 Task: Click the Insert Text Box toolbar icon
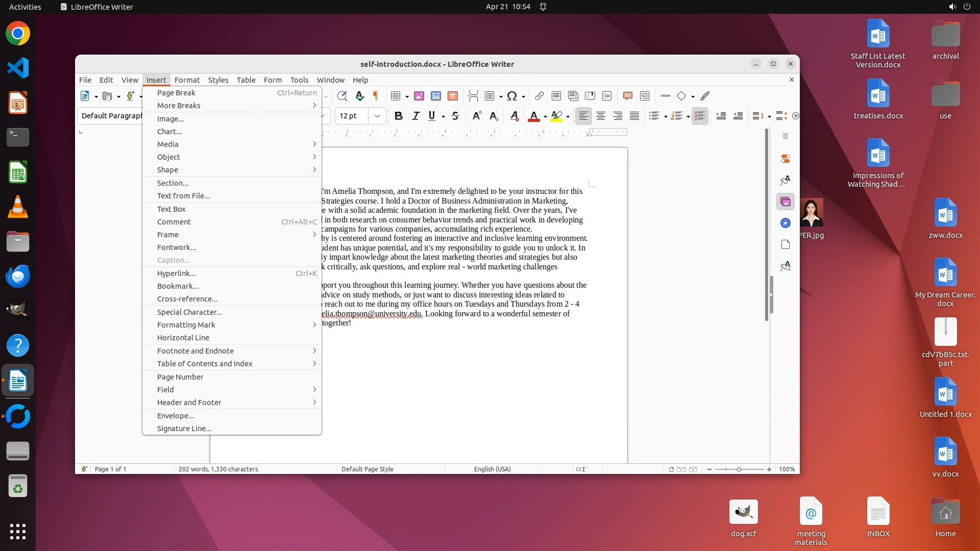point(453,96)
